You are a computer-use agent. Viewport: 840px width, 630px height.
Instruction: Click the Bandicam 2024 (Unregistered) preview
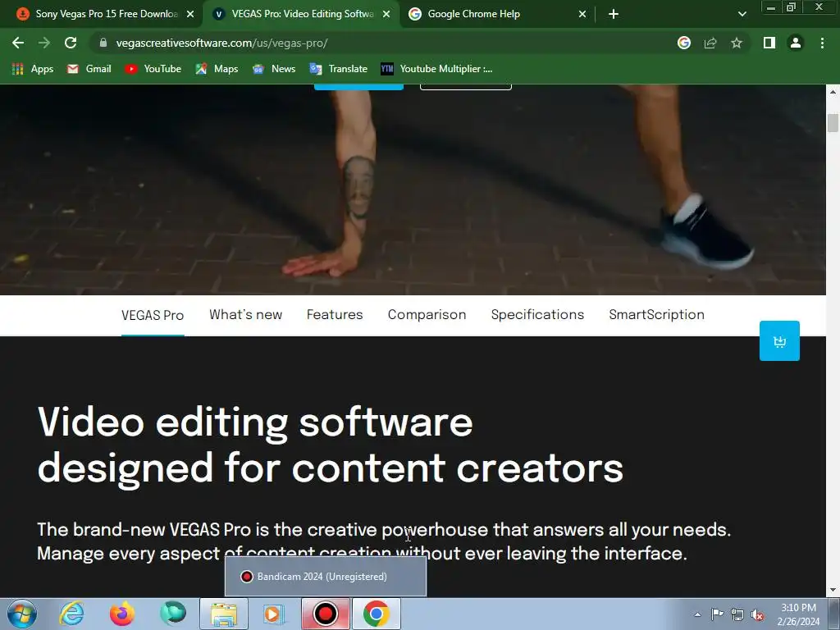click(x=326, y=577)
